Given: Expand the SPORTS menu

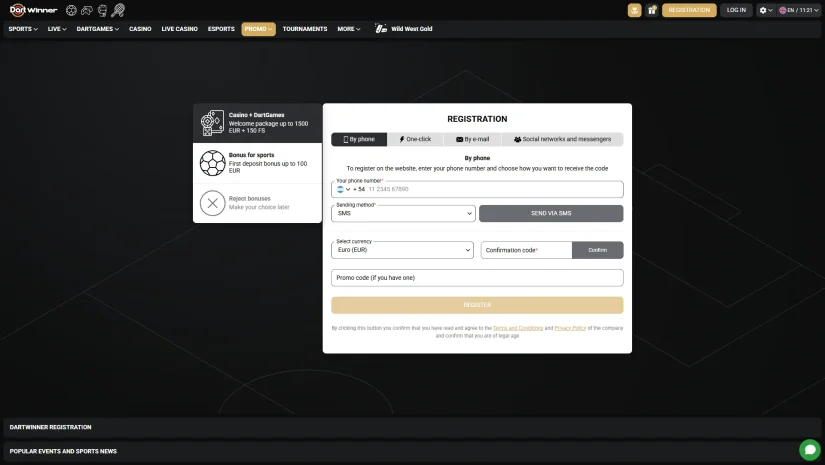Looking at the screenshot, I should tap(23, 29).
